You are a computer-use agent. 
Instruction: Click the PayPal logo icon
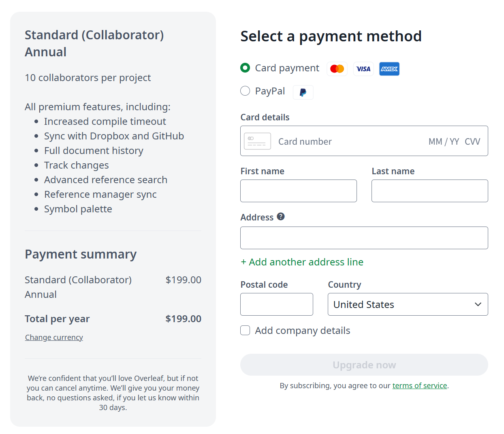pyautogui.click(x=303, y=92)
